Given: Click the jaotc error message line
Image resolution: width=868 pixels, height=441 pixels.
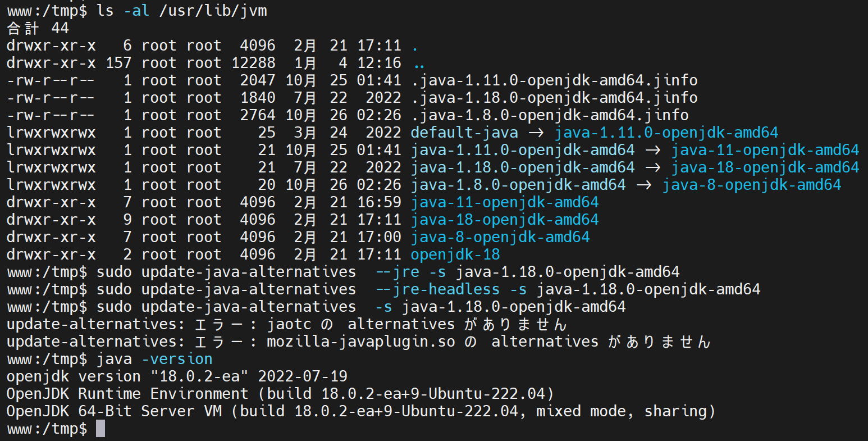Looking at the screenshot, I should [287, 325].
